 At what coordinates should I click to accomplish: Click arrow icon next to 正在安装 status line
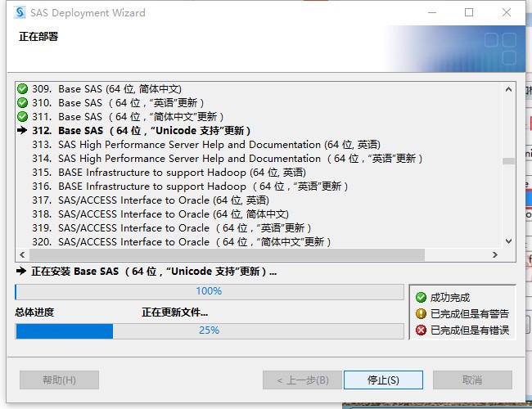pyautogui.click(x=21, y=271)
